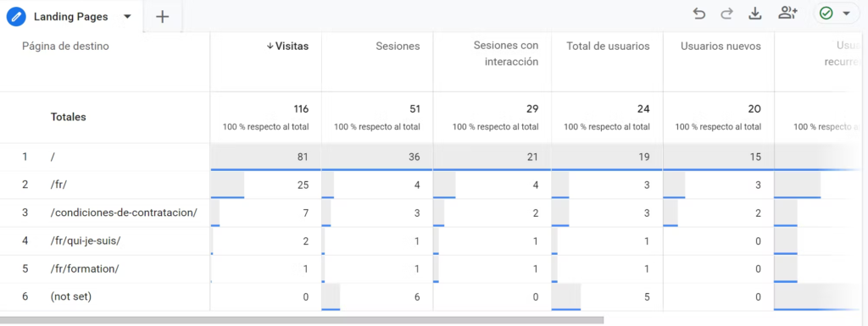Click the pencil edit icon on Landing Pages tab

[x=16, y=17]
